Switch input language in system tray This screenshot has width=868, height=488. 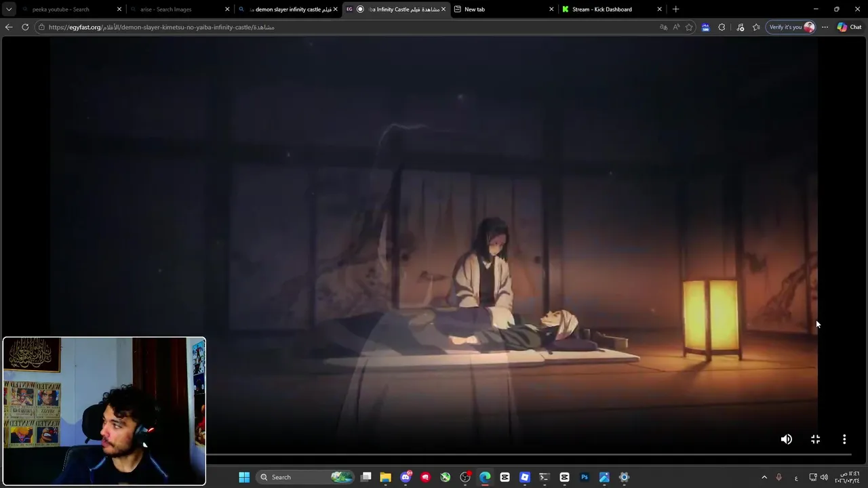click(796, 477)
